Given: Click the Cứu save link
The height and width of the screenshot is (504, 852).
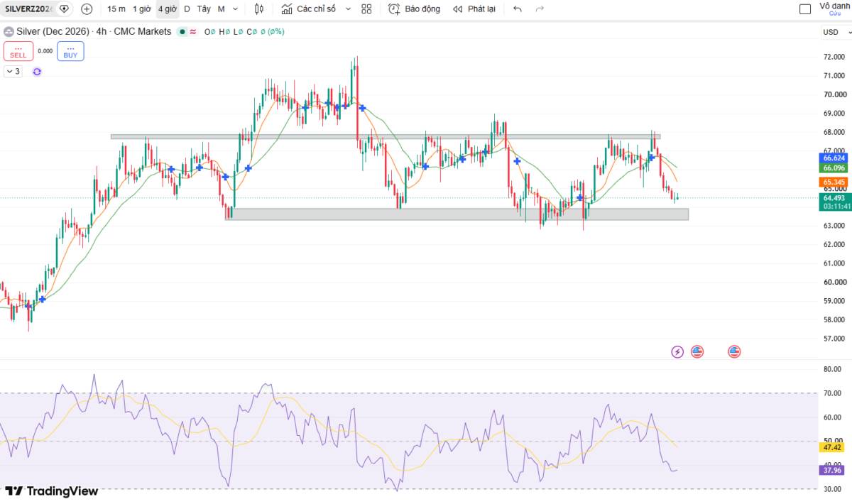Looking at the screenshot, I should pyautogui.click(x=834, y=13).
